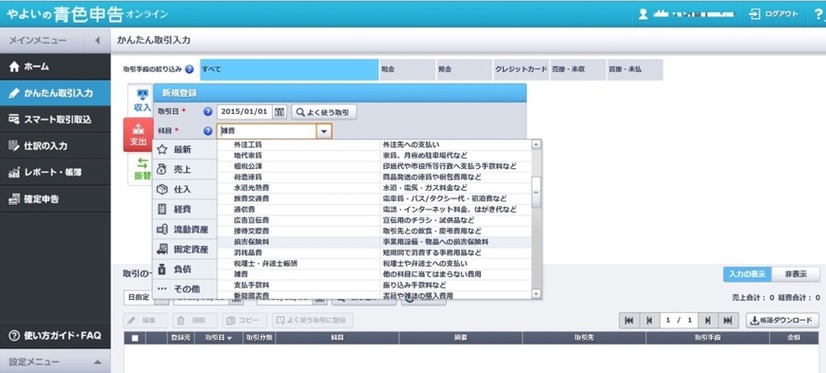Click the user account icon in header

click(x=643, y=14)
